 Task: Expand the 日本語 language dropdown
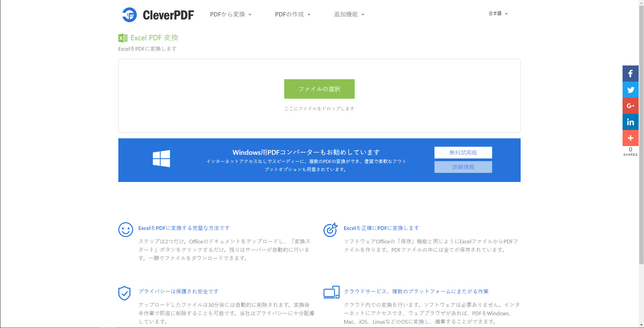tap(498, 13)
